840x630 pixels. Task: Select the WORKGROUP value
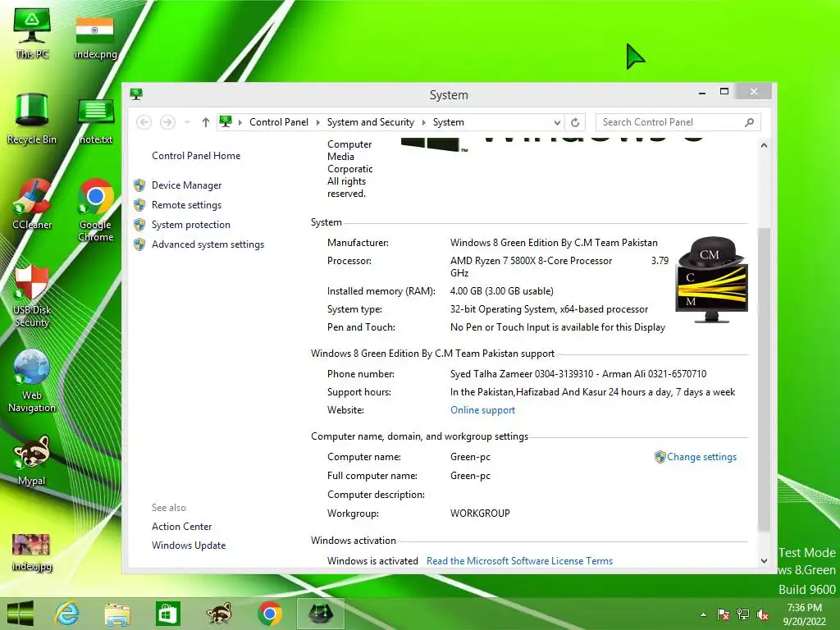pos(480,513)
